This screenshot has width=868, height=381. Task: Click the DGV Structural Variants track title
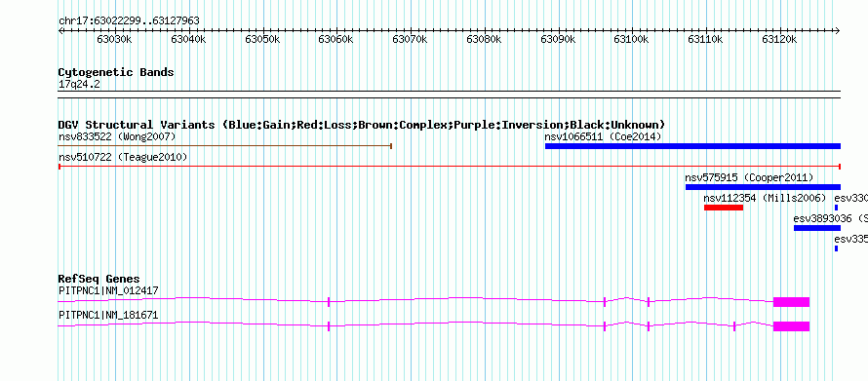362,125
